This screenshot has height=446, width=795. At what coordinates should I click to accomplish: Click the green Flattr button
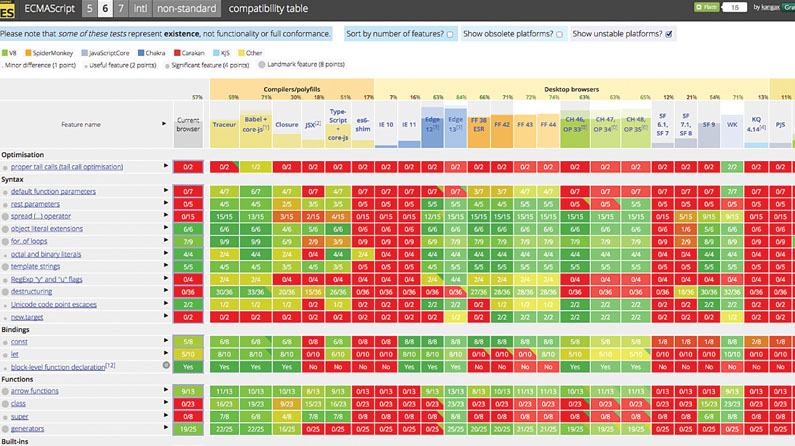(x=706, y=7)
